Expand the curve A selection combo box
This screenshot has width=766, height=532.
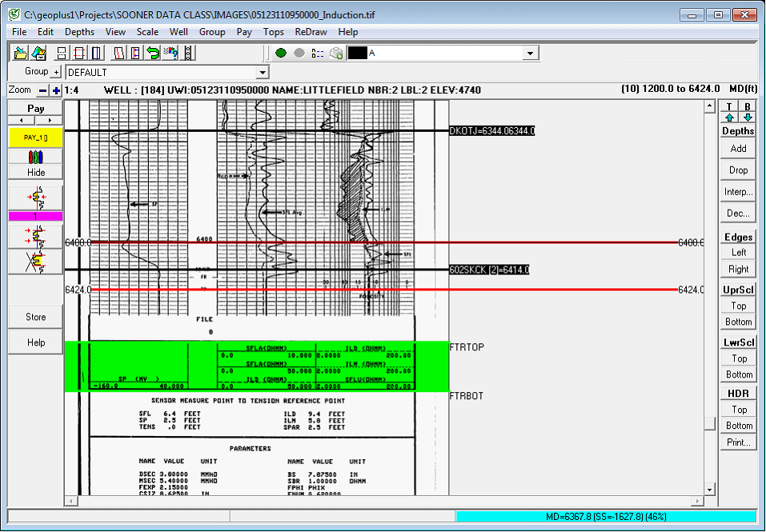(529, 53)
